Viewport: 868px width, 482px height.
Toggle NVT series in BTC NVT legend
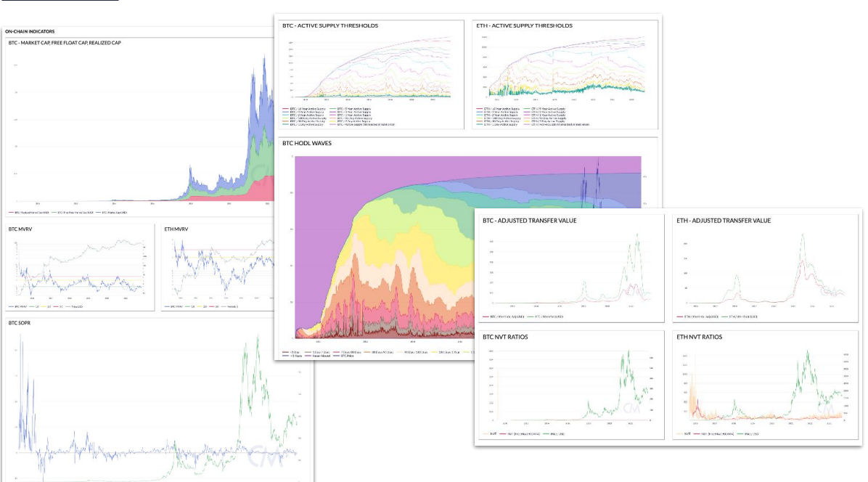point(491,434)
